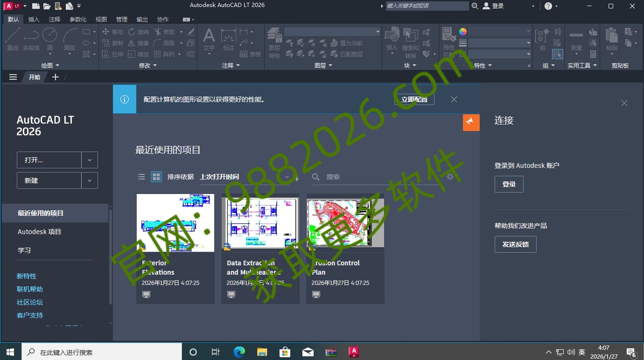Click the orange announcements megaphone icon
Image resolution: width=644 pixels, height=360 pixels.
point(471,122)
